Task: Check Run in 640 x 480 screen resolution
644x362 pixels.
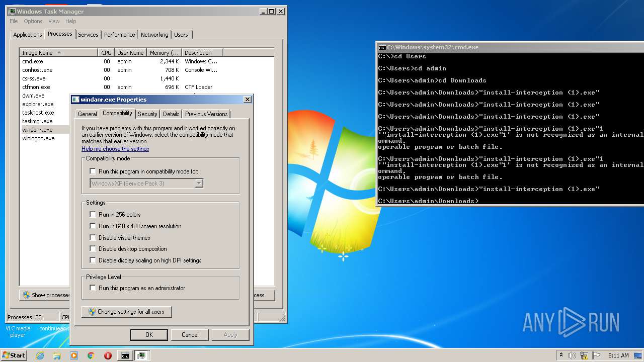Action: (x=93, y=226)
